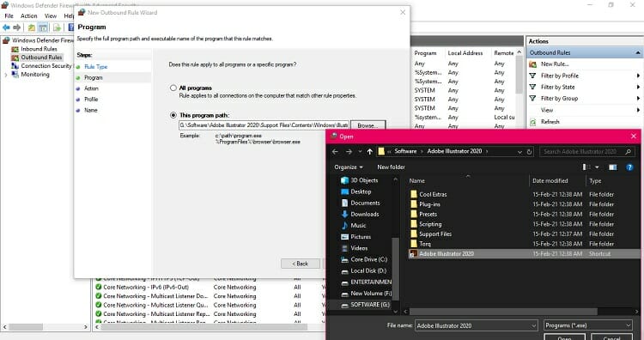Click Refresh in the Actions pane
Image resolution: width=644 pixels, height=340 pixels.
[550, 122]
